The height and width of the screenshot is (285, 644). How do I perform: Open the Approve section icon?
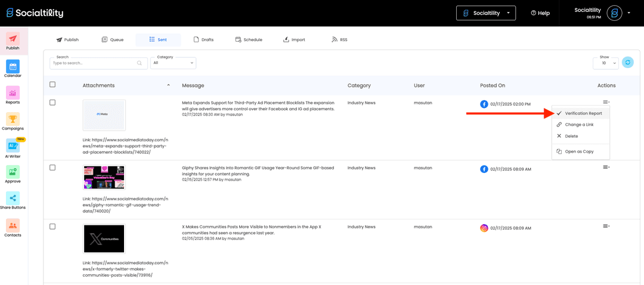tap(13, 173)
